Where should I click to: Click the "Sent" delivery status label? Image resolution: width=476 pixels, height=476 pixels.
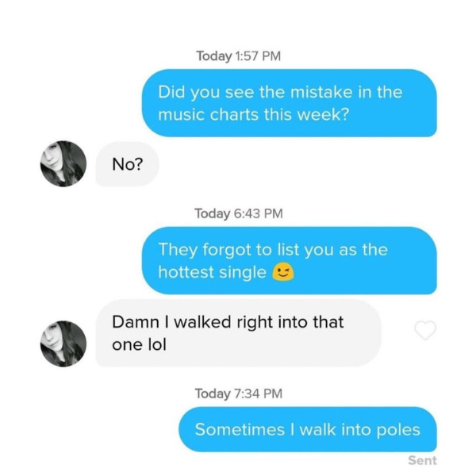422,460
